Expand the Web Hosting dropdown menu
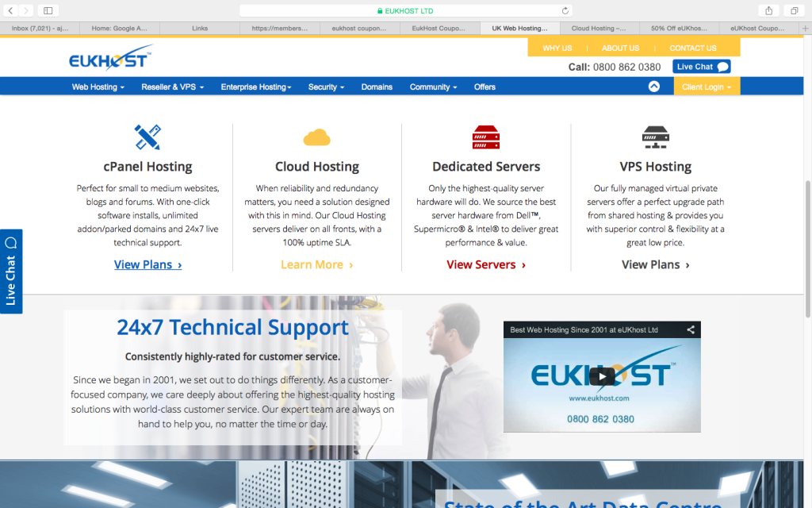This screenshot has height=508, width=812. [98, 87]
